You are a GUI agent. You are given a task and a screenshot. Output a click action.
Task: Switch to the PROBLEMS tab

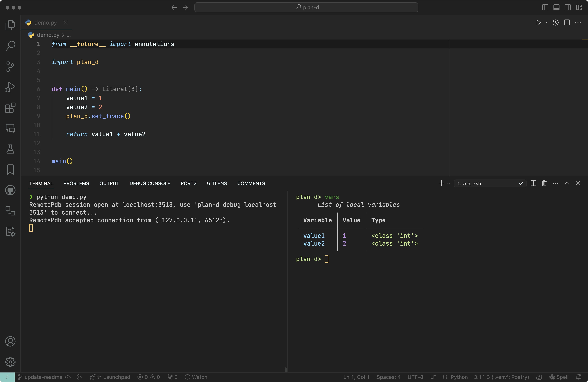[x=76, y=183]
